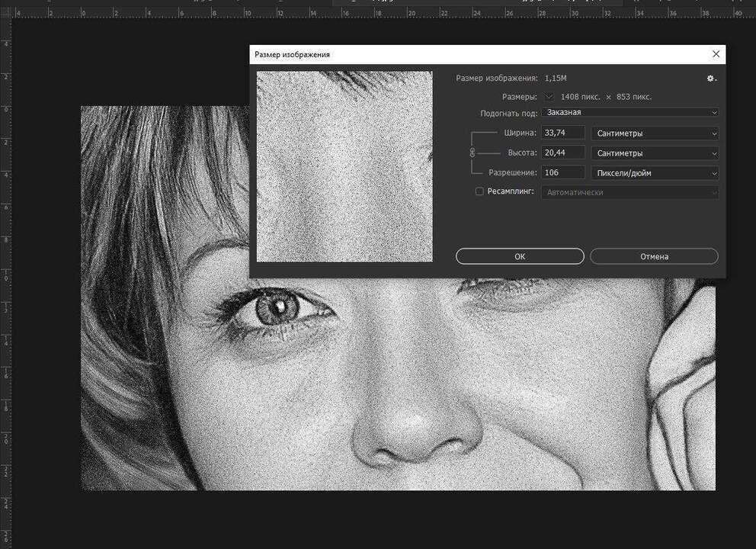The height and width of the screenshot is (549, 756).
Task: Close the Размер изображения dialog with X
Action: pyautogui.click(x=716, y=54)
